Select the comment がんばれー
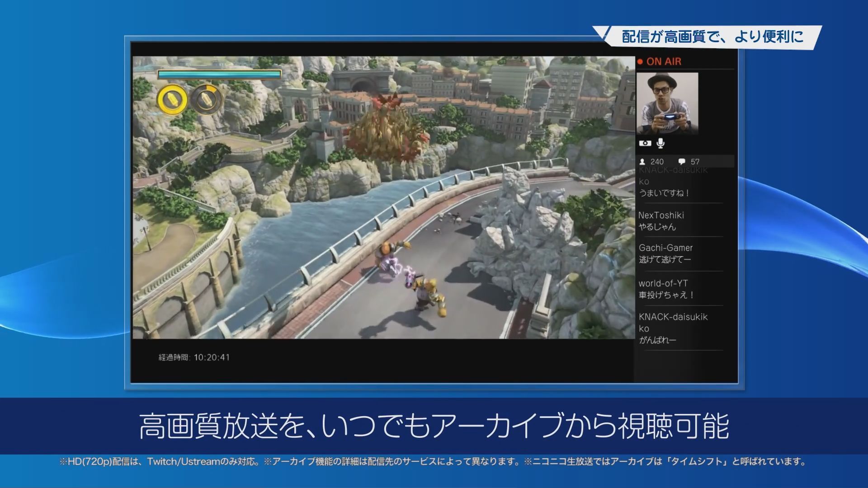The image size is (868, 488). 657,340
